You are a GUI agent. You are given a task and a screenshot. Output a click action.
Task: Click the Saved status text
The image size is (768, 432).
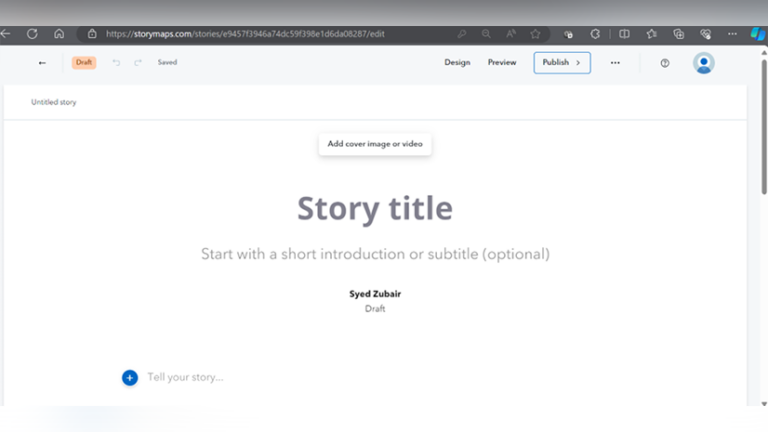[x=167, y=62]
